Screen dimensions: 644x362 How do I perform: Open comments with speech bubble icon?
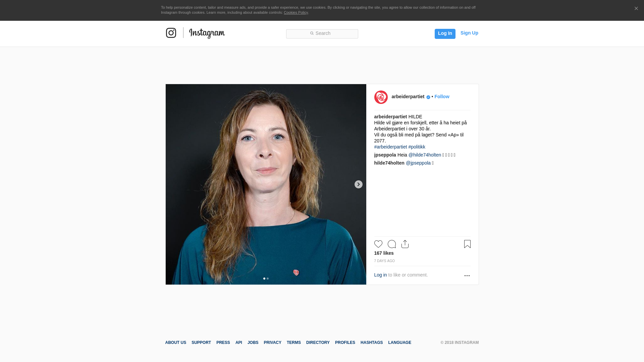[x=391, y=244]
